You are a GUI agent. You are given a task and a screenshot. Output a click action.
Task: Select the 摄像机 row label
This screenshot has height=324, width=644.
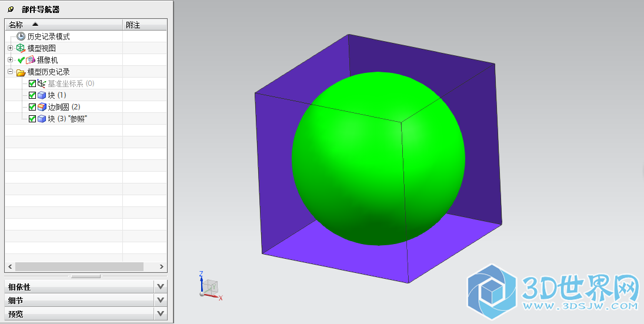coord(47,60)
